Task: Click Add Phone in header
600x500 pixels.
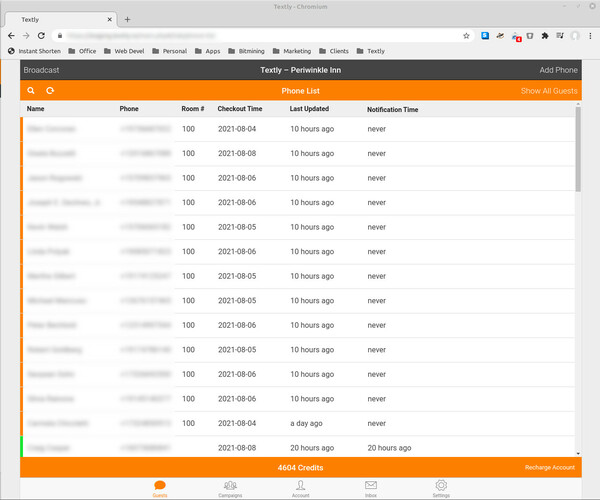Action: click(x=558, y=70)
